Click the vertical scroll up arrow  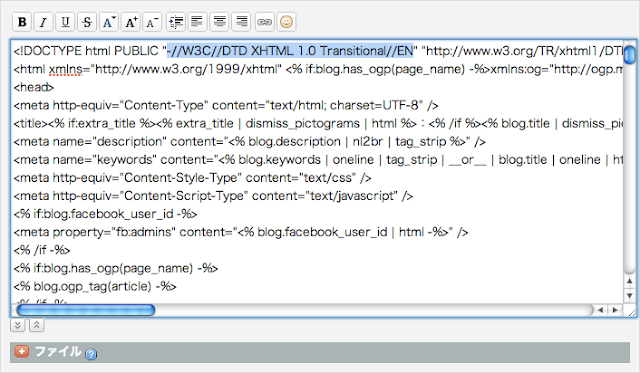(629, 281)
